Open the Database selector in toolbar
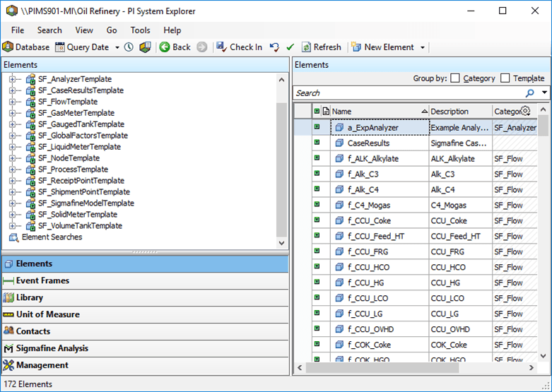552x392 pixels. [x=25, y=47]
